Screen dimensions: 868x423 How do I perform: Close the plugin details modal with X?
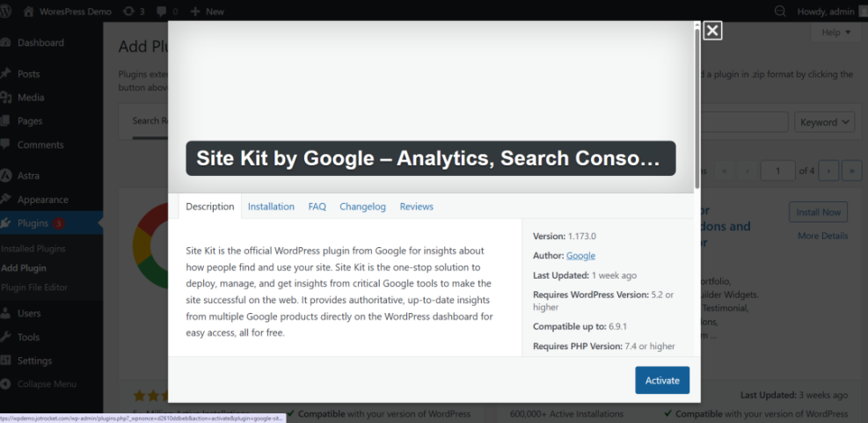tap(712, 31)
